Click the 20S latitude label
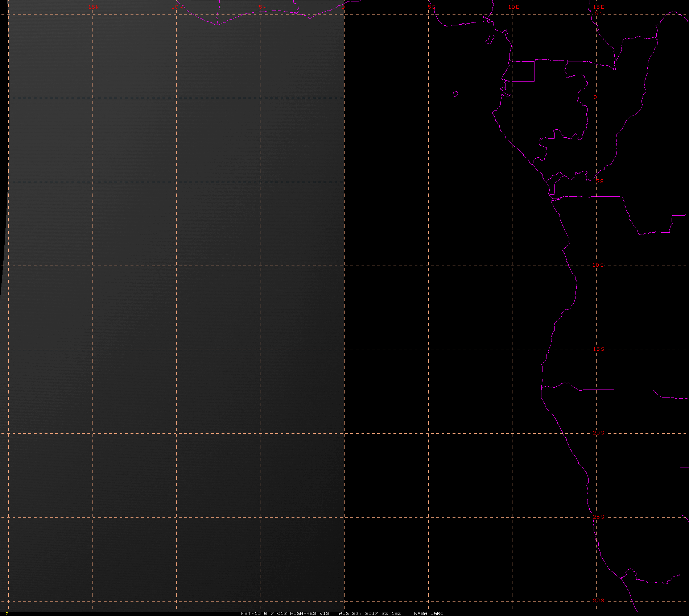Viewport: 689px width, 616px height. (599, 433)
